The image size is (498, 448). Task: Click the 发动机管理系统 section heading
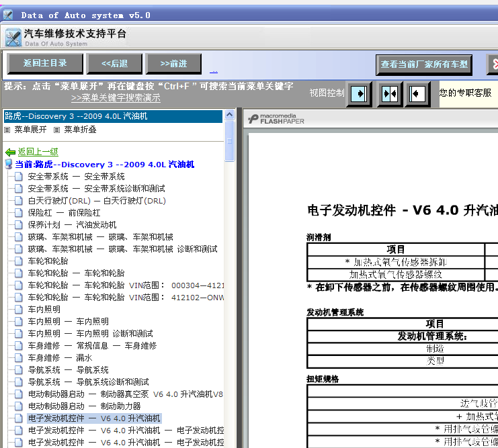point(335,312)
